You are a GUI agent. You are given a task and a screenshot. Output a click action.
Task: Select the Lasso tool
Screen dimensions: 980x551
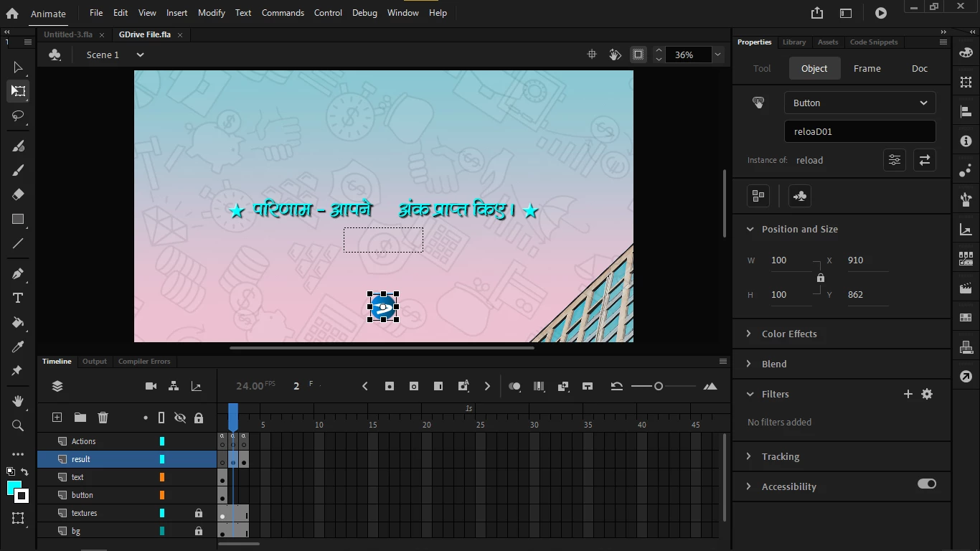[x=18, y=116]
